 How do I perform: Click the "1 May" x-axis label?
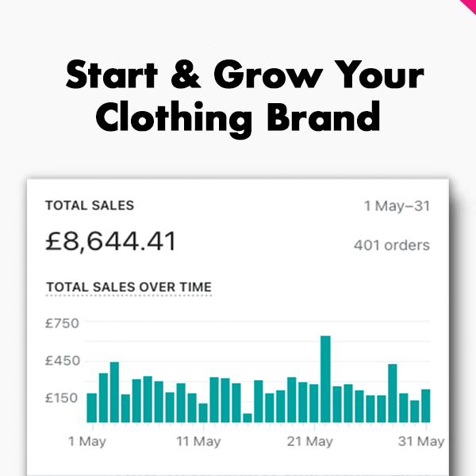pyautogui.click(x=86, y=441)
